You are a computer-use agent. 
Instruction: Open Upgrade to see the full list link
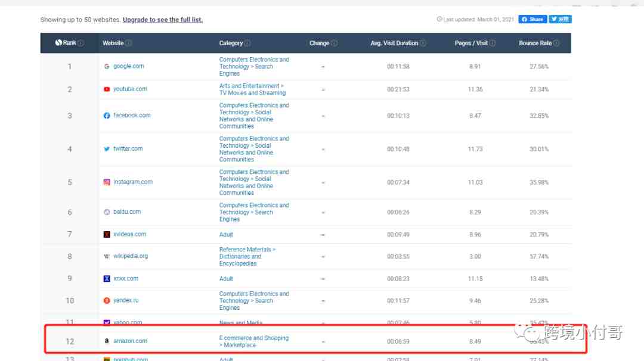point(163,20)
